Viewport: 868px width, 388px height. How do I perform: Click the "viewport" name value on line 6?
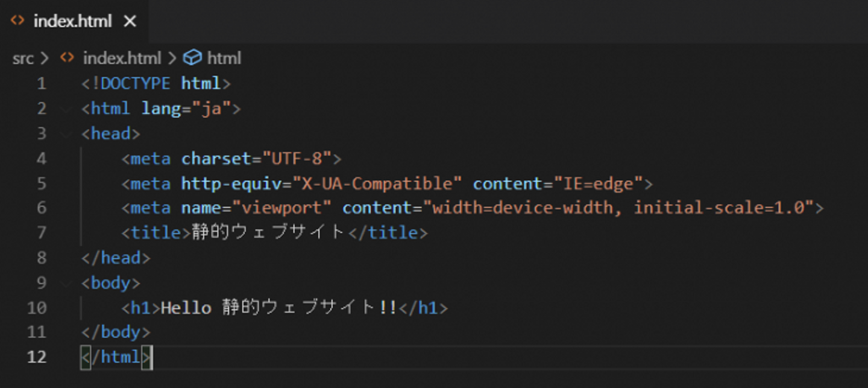coord(286,208)
